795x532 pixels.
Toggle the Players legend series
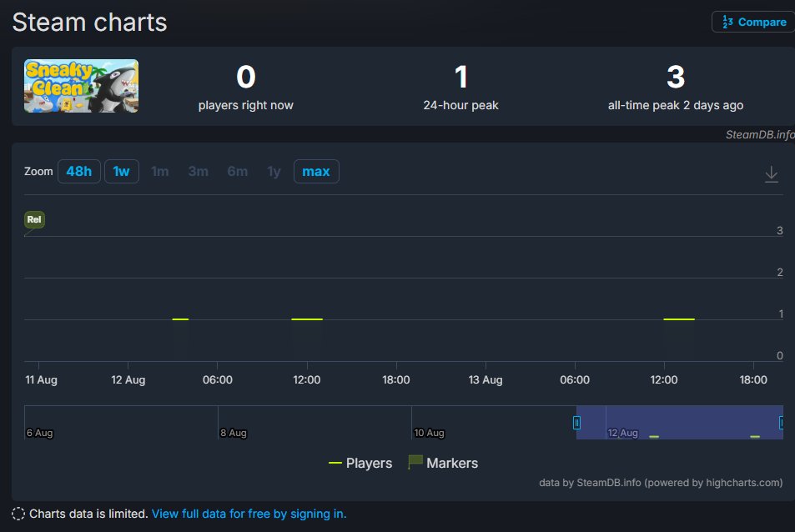[x=360, y=463]
